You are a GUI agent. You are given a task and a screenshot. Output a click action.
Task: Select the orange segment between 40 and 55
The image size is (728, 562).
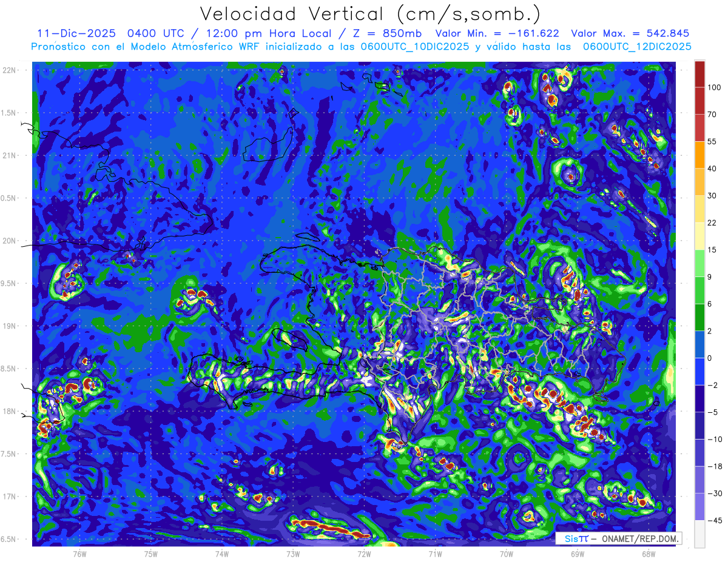pos(699,155)
